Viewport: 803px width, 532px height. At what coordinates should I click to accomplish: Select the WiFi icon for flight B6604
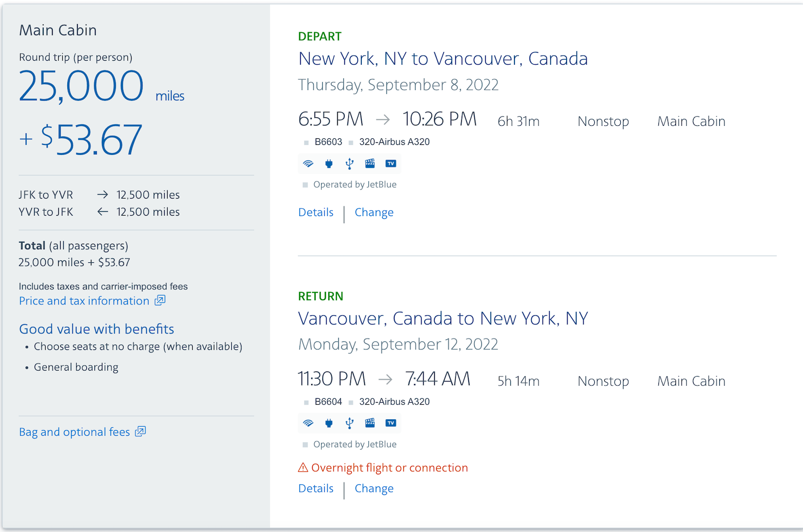[x=308, y=423]
